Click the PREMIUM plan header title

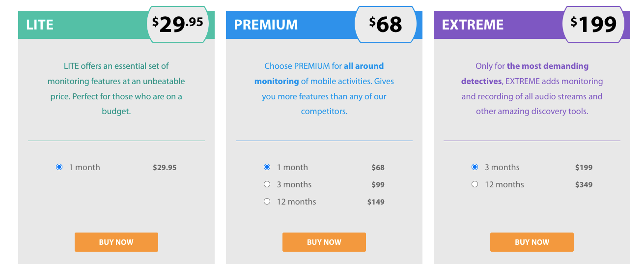(x=266, y=25)
